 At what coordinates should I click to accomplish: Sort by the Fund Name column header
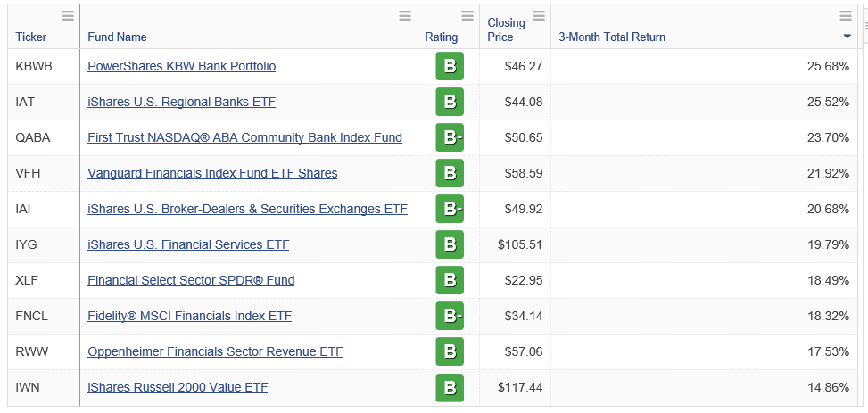pyautogui.click(x=117, y=37)
